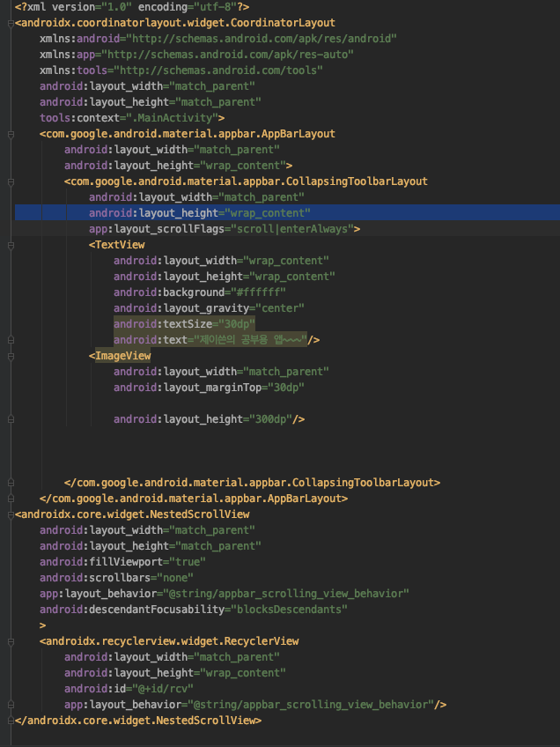Click the com.google.android.material.appbar.AppBarLayout opening tag

click(188, 134)
